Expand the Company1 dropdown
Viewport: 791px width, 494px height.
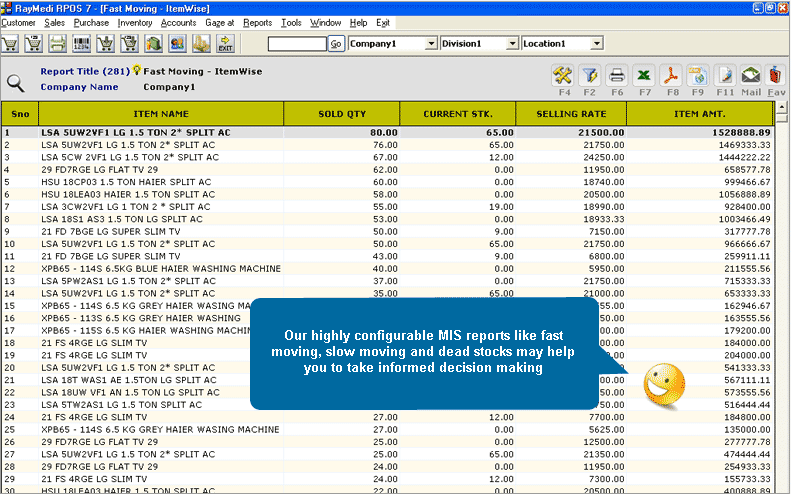(x=431, y=44)
